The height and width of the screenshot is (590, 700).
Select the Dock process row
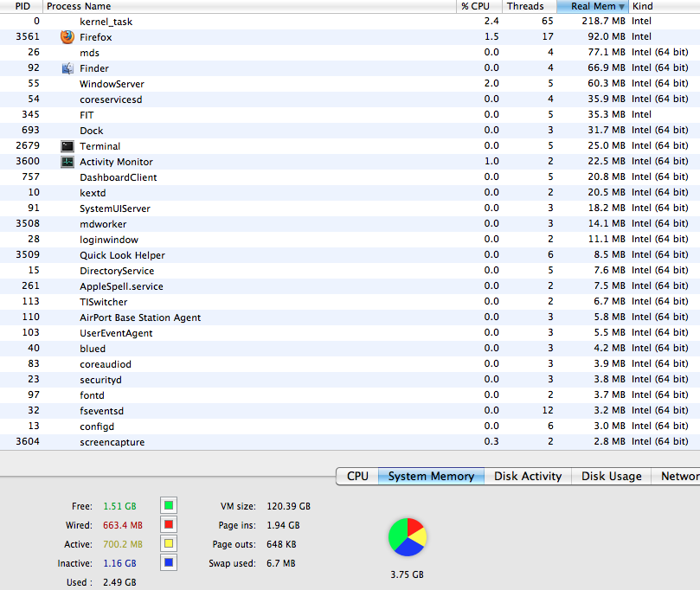click(350, 131)
